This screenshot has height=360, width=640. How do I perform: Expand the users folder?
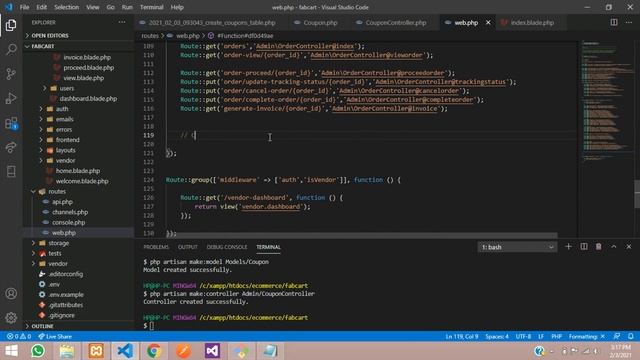[x=67, y=88]
